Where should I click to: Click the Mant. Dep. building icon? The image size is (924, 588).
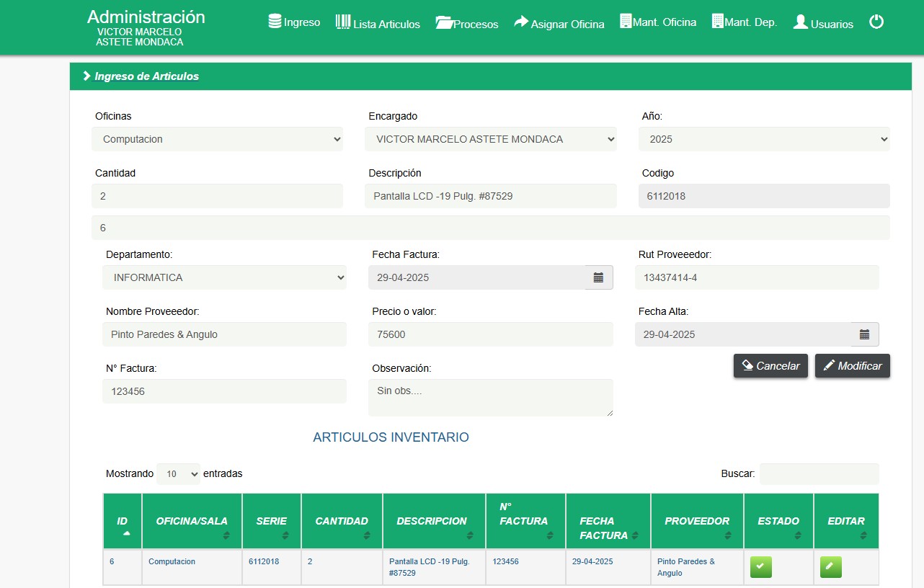coord(717,21)
